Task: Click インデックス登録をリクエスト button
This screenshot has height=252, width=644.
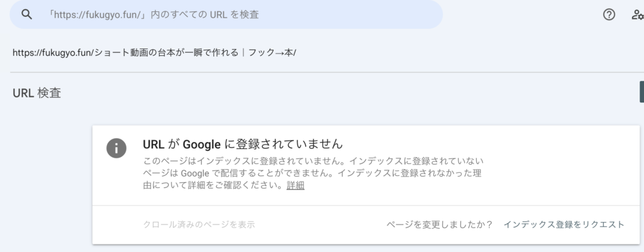Action: tap(563, 224)
